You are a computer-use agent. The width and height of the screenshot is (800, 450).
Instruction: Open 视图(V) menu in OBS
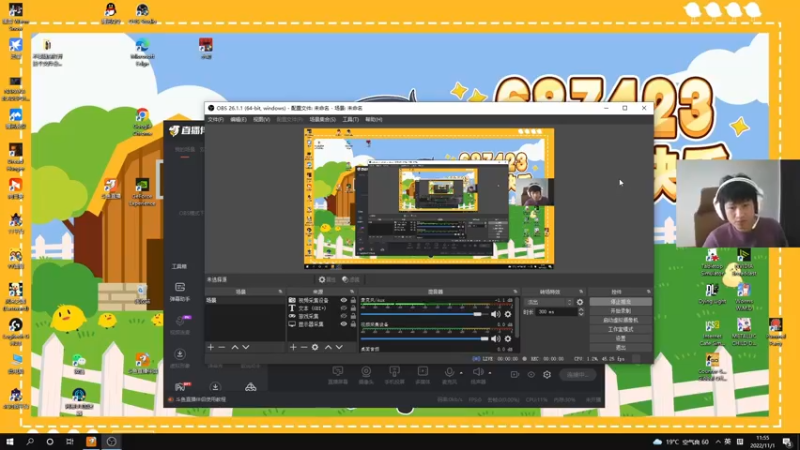261,119
